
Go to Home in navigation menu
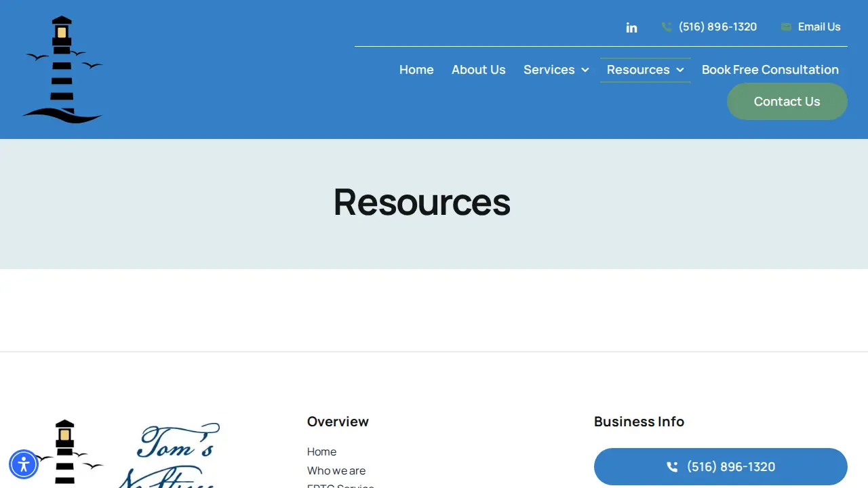[x=416, y=70]
